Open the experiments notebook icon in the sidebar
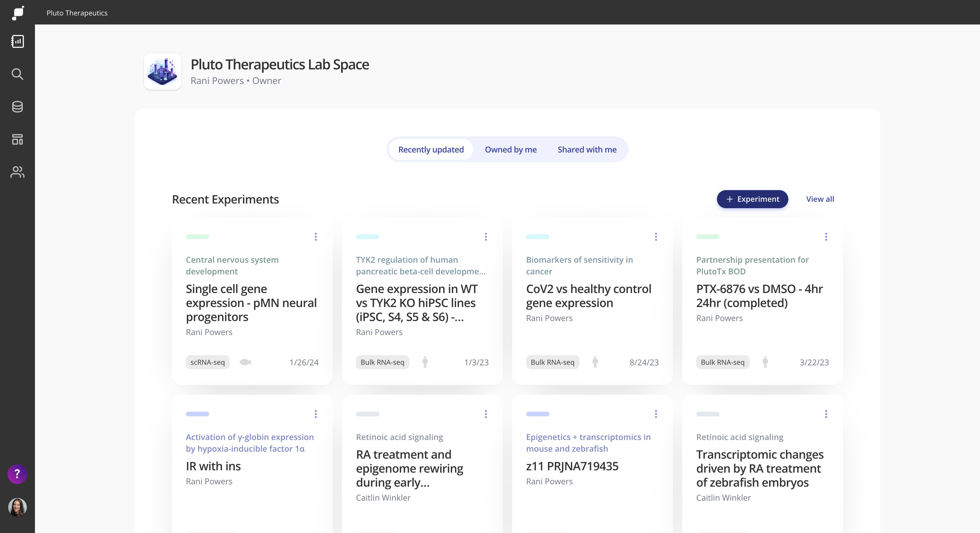 pos(17,41)
